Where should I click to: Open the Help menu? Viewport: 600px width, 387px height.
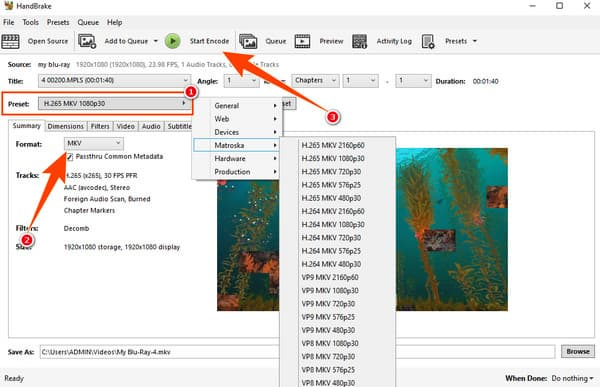pos(114,22)
